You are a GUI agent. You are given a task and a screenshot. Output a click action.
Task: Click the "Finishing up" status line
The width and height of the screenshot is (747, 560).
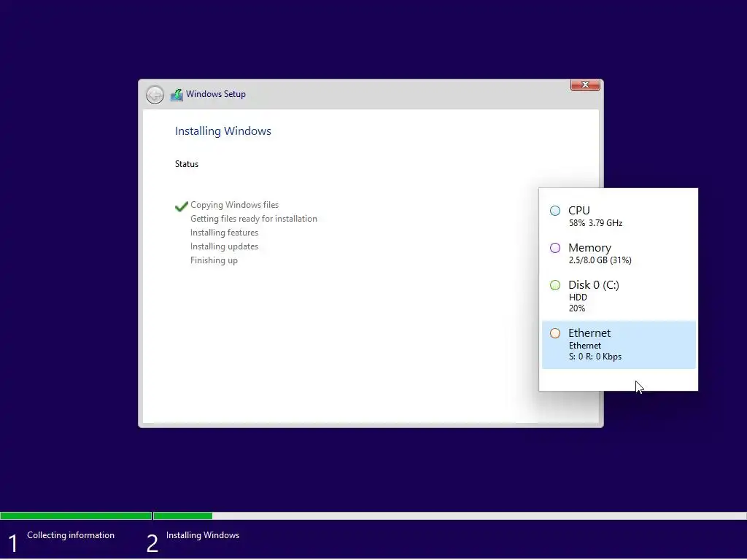click(214, 260)
